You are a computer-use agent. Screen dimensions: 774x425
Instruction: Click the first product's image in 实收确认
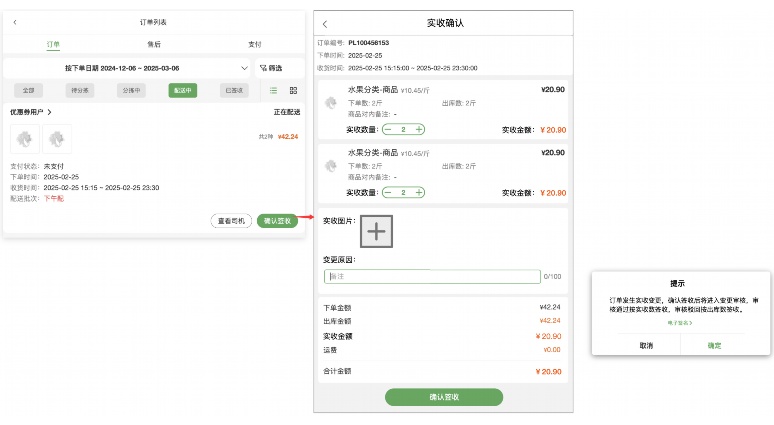pos(331,103)
